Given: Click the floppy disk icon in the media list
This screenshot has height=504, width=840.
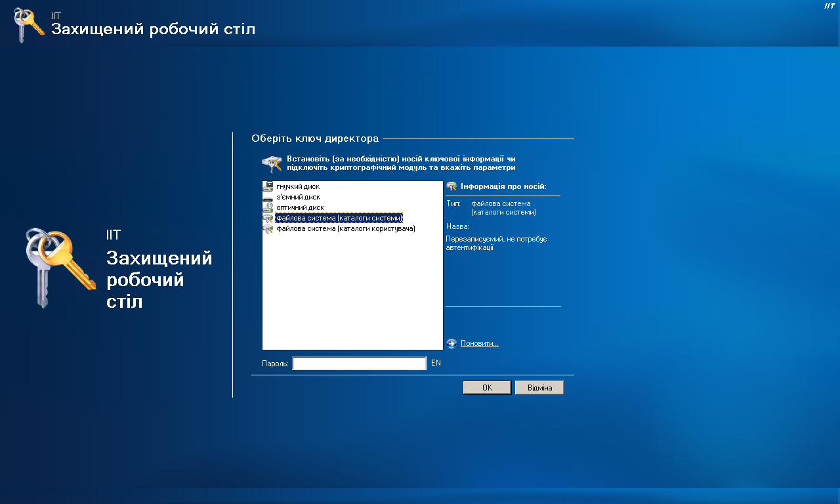Looking at the screenshot, I should [268, 186].
